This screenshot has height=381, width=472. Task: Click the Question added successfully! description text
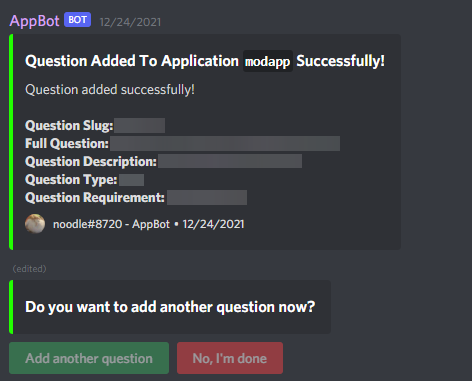pyautogui.click(x=110, y=90)
